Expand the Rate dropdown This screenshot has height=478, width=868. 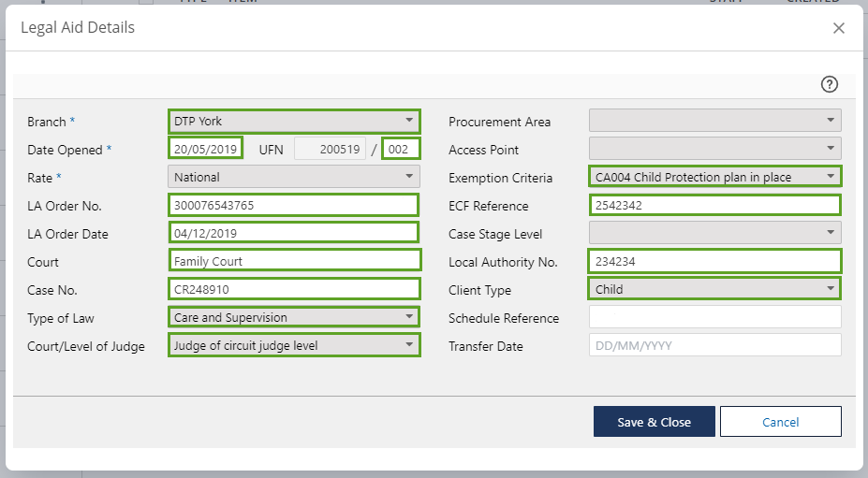click(x=294, y=177)
